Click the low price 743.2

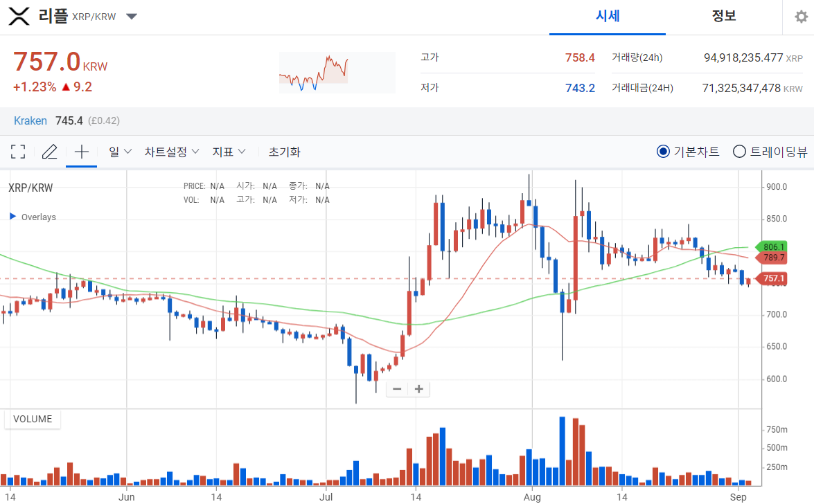coord(580,88)
